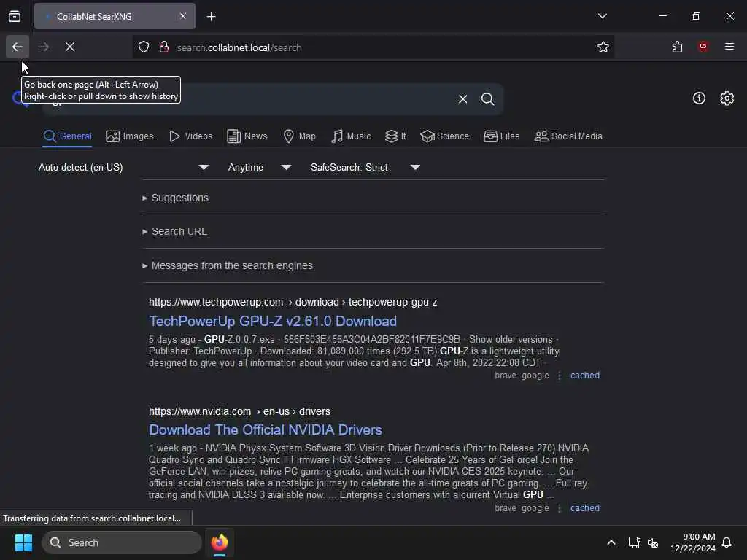Open the Windows Start menu
The image size is (747, 560).
pyautogui.click(x=23, y=542)
